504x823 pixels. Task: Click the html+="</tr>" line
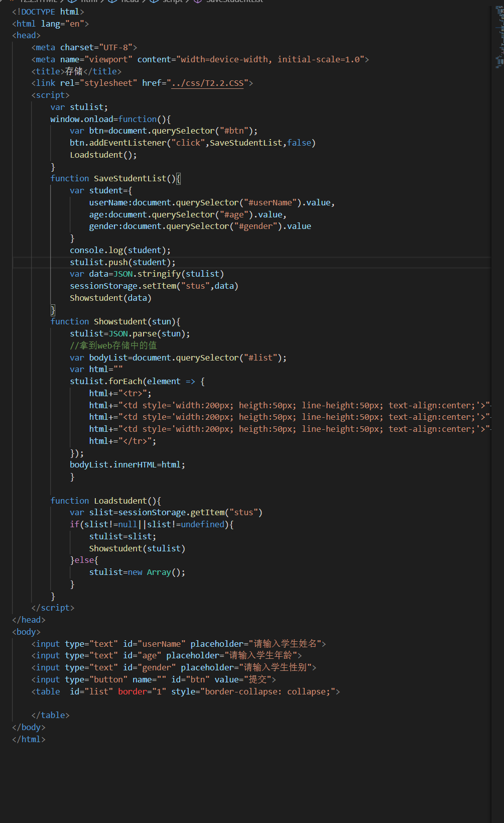click(122, 441)
